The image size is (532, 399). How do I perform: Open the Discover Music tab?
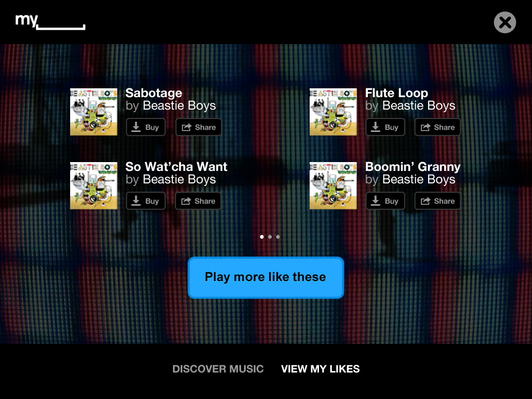(x=218, y=369)
